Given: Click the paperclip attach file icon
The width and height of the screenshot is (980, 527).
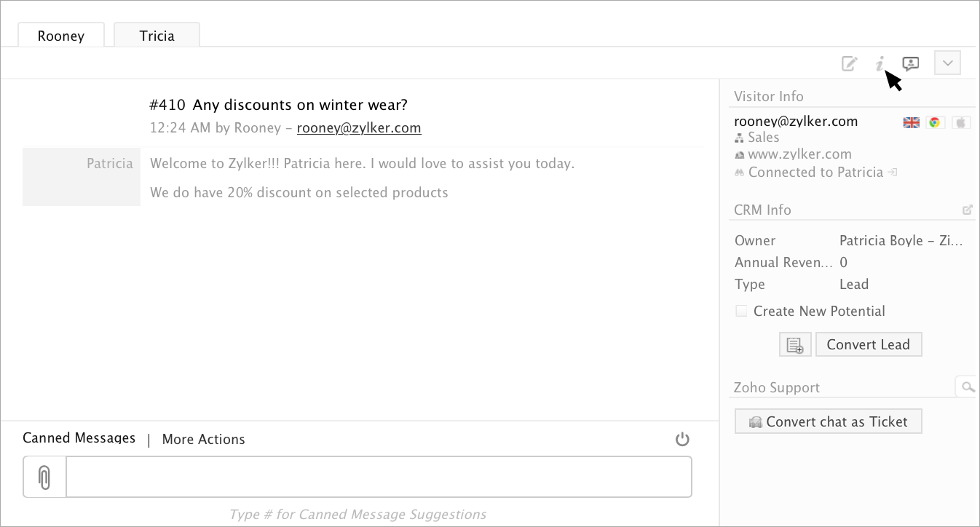Looking at the screenshot, I should point(44,478).
